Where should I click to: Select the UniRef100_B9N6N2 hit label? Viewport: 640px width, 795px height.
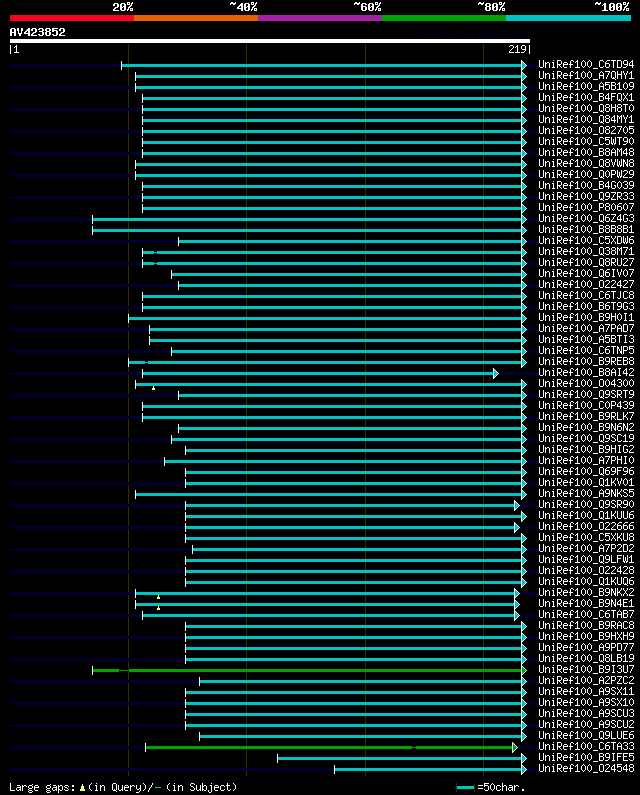[586, 427]
